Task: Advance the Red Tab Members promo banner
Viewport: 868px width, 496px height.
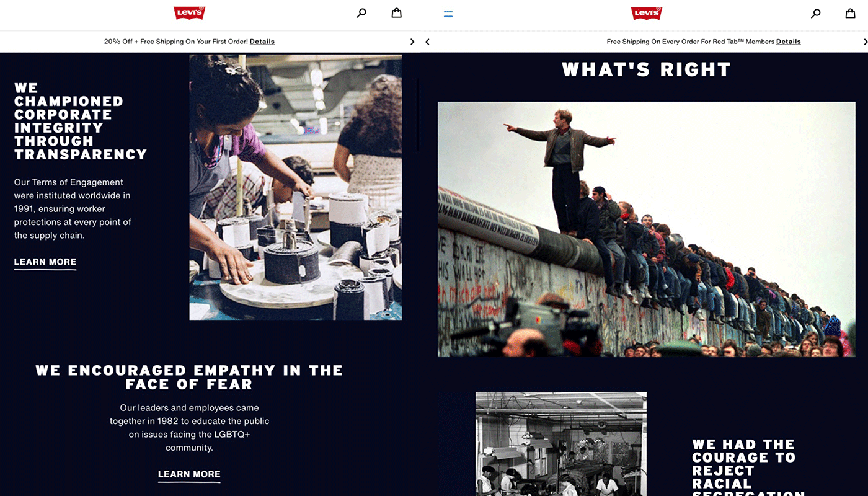Action: click(864, 42)
